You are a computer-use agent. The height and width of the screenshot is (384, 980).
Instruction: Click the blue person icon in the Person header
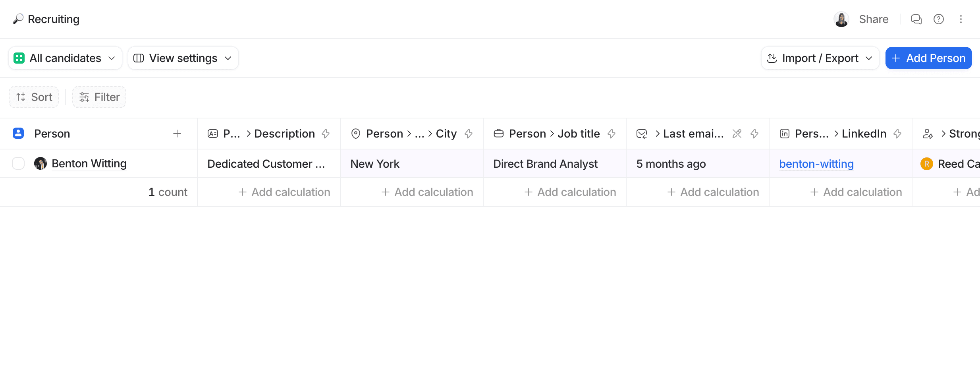tap(18, 133)
